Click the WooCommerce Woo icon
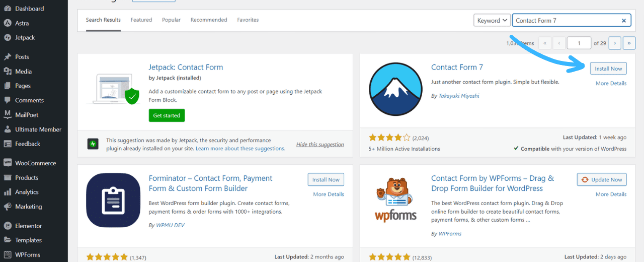The image size is (644, 262). pos(8,163)
